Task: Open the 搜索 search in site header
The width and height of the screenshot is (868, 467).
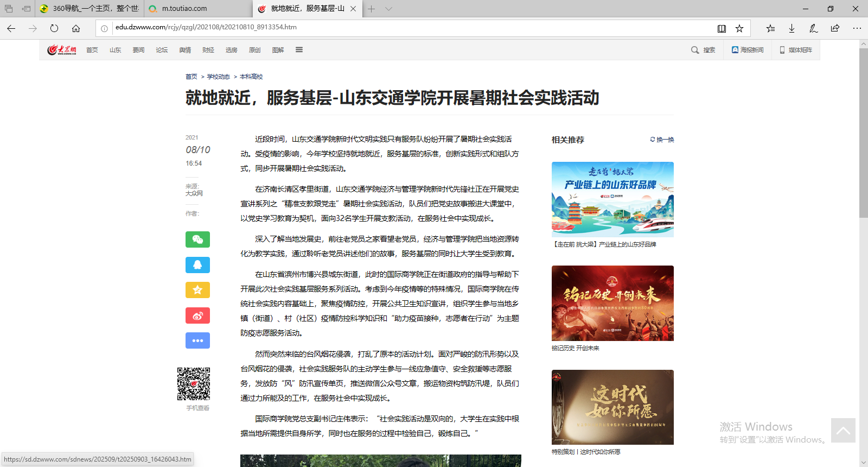Action: [703, 50]
